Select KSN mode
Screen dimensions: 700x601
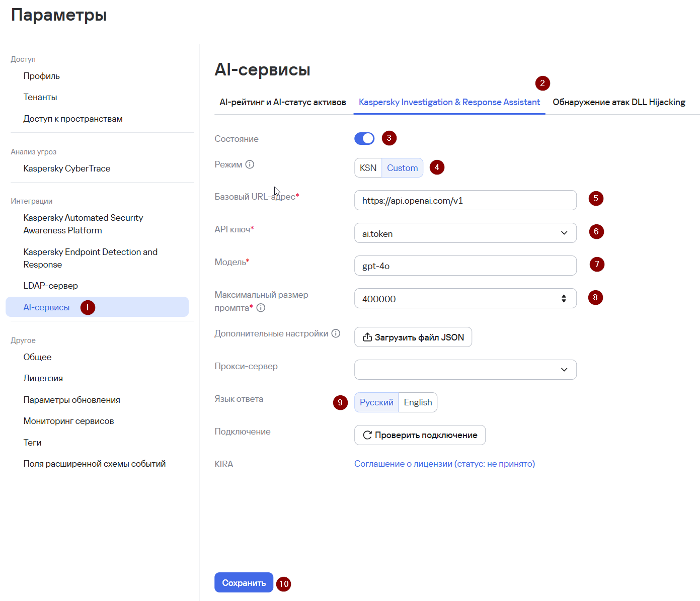point(368,168)
